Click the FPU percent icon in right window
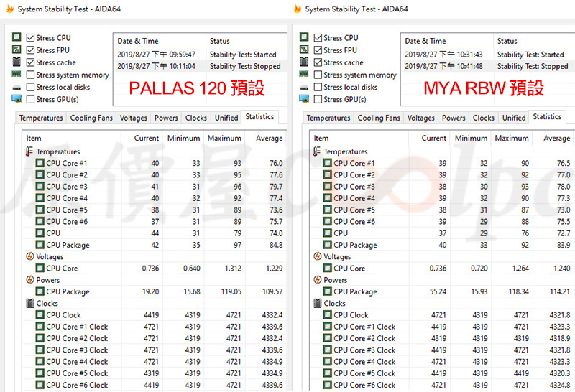The width and height of the screenshot is (575, 392). coord(304,49)
